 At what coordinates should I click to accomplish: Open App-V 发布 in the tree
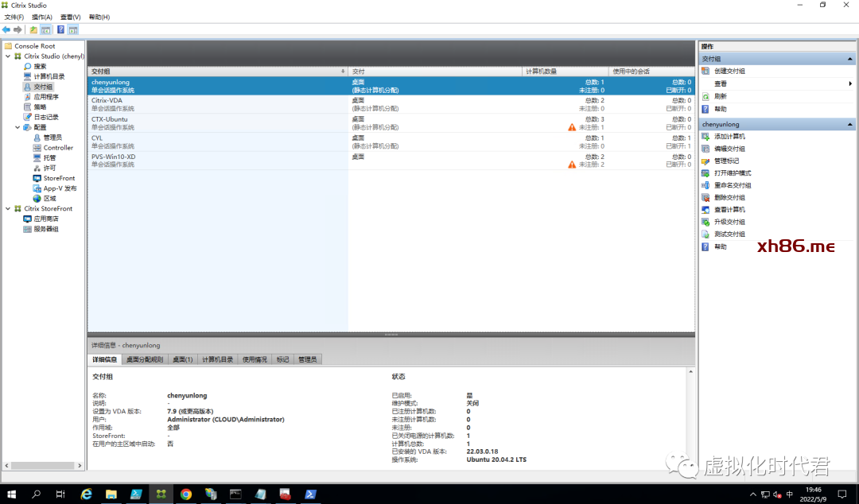[60, 188]
